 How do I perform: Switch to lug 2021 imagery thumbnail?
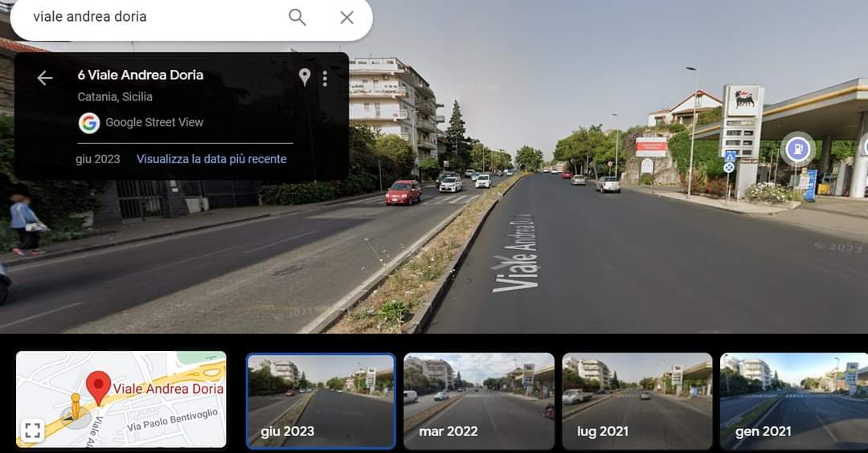pos(637,401)
